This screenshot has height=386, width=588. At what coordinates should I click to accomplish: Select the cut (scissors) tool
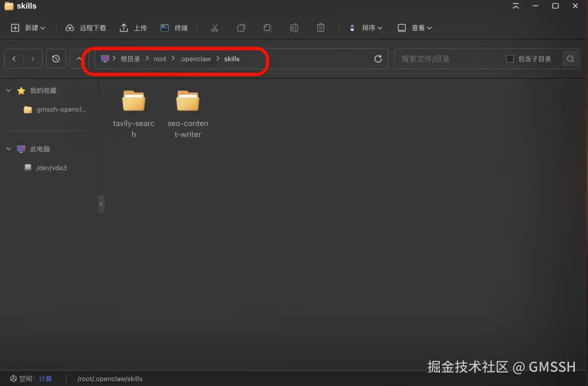[215, 27]
